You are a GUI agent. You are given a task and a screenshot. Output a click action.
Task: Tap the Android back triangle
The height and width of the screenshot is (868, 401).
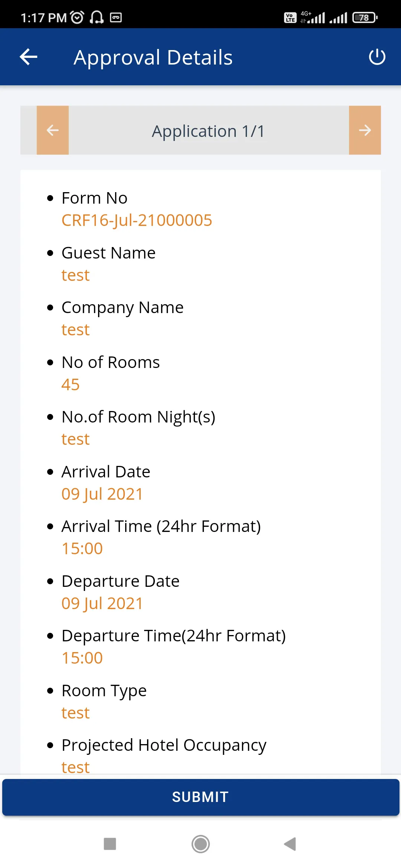click(x=290, y=844)
